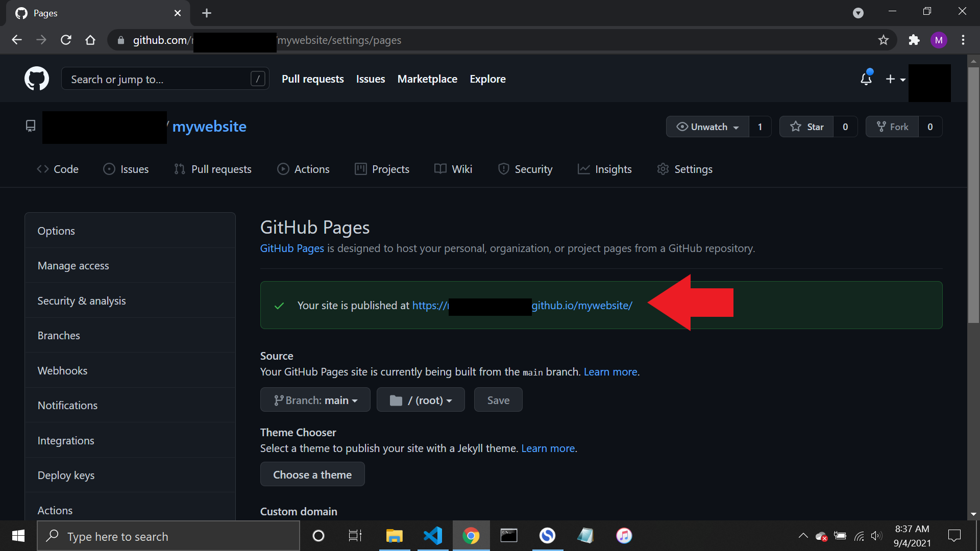Expand the / (root) folder dropdown
980x551 pixels.
coord(421,400)
